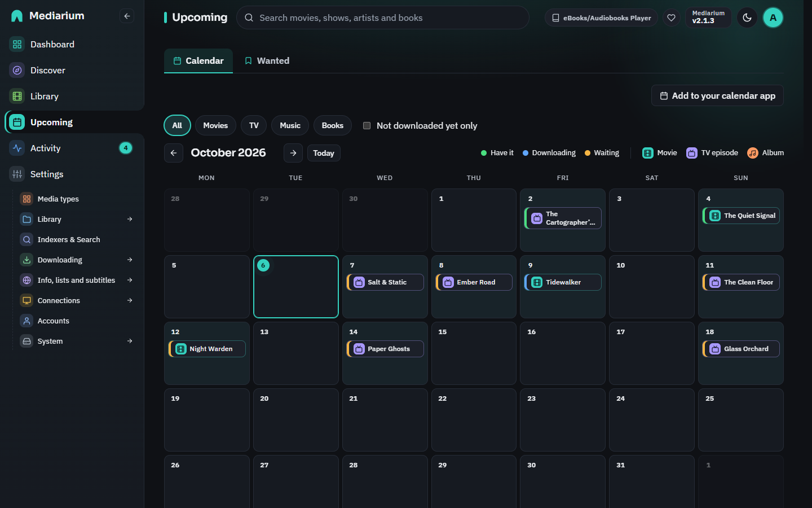Open the Night Warden movie entry
This screenshot has height=508, width=812.
[x=207, y=349]
